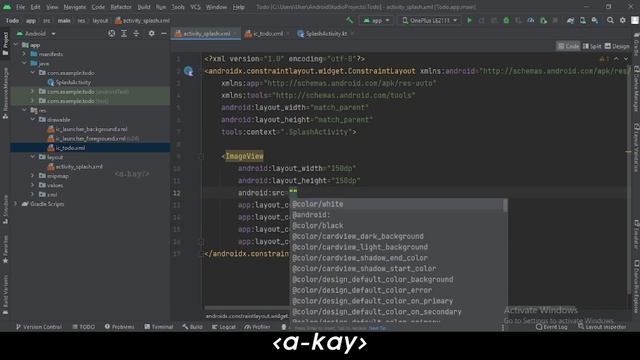Hide the Project panel with minus icon
The width and height of the screenshot is (640, 360).
click(x=164, y=33)
